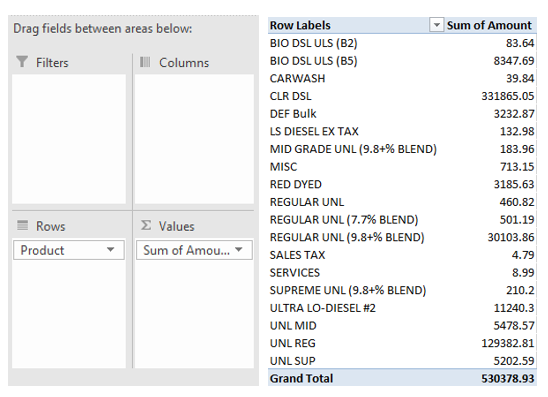Select the DEF Bulk row label
Viewport: 548px width, 397px height.
click(293, 114)
